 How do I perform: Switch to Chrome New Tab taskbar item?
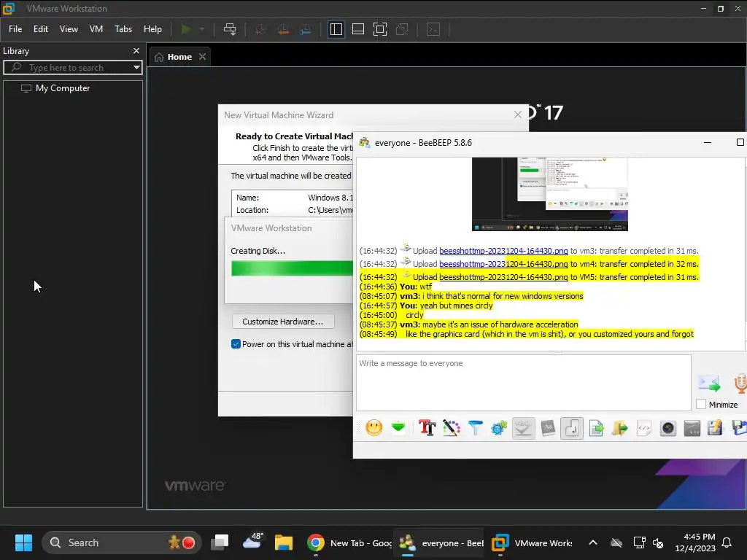click(x=348, y=542)
